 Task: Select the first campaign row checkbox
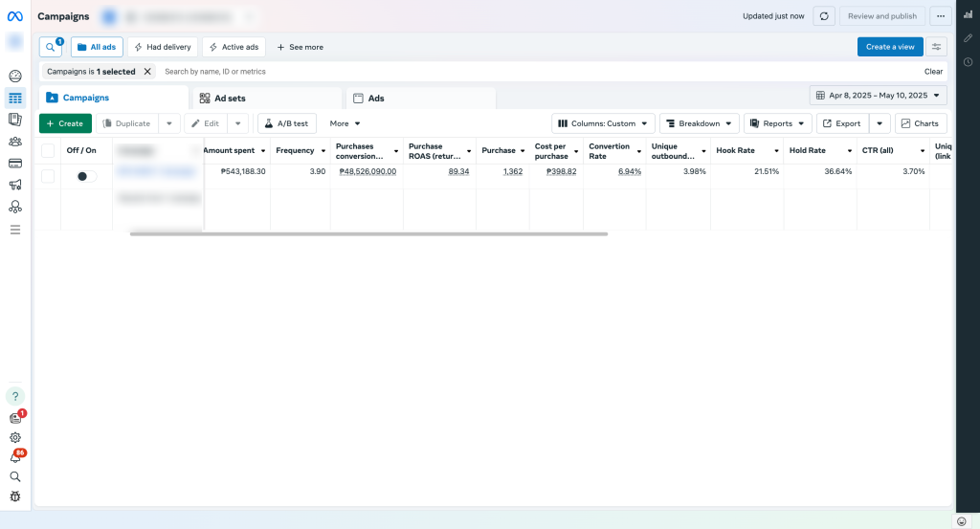(x=48, y=176)
